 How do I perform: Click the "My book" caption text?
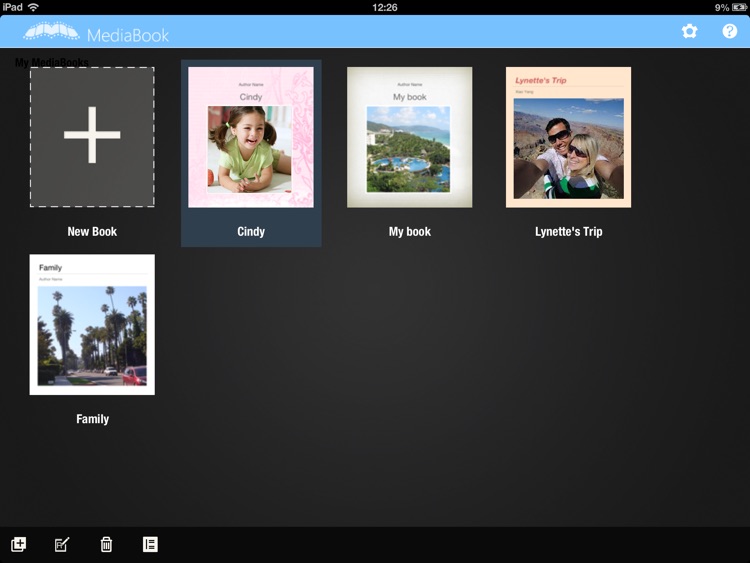point(409,232)
